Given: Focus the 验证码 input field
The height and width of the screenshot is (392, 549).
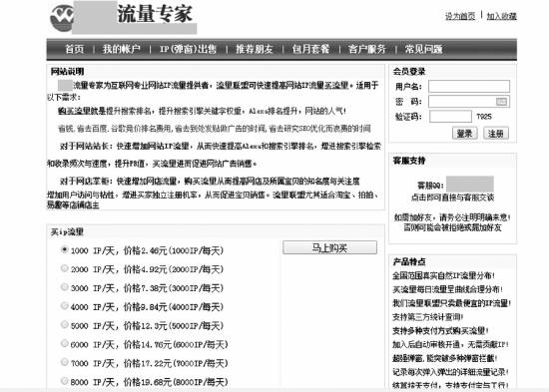Looking at the screenshot, I should click(450, 116).
